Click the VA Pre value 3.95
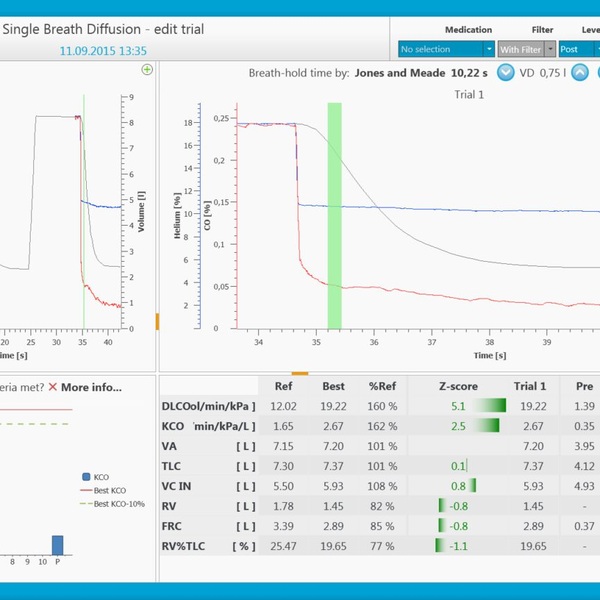Image resolution: width=600 pixels, height=600 pixels. pos(584,446)
